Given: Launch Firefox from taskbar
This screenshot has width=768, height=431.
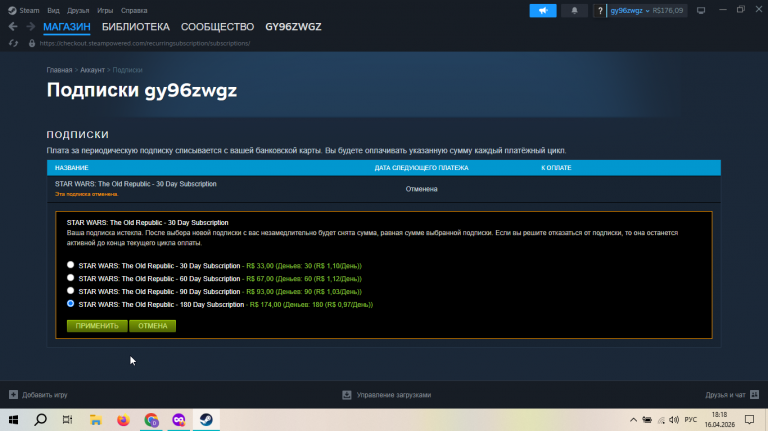Looking at the screenshot, I should 123,420.
